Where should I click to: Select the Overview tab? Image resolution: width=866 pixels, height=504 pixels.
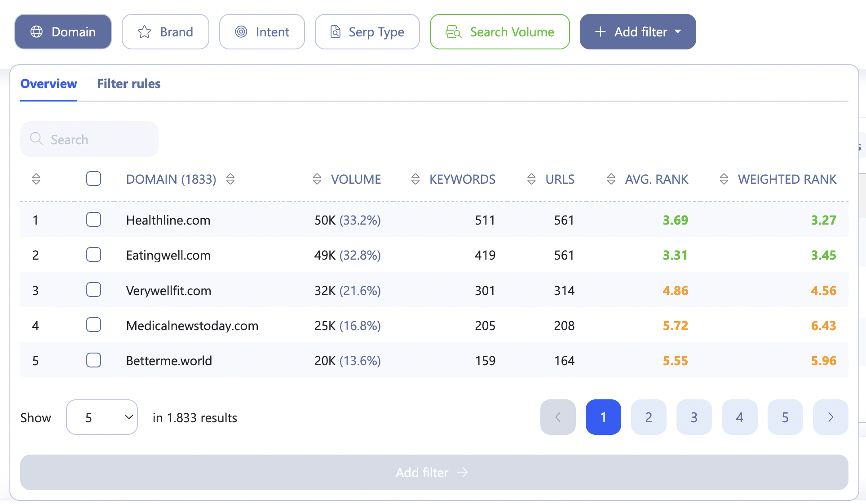(x=49, y=84)
